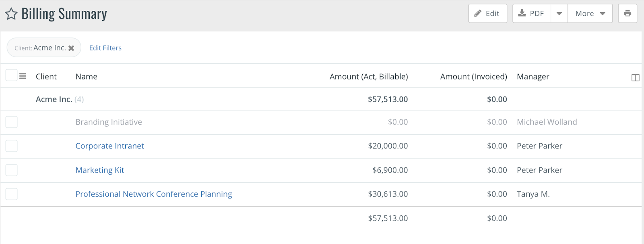Download the report as PDF
Viewport: 644px width, 244px height.
pyautogui.click(x=531, y=13)
